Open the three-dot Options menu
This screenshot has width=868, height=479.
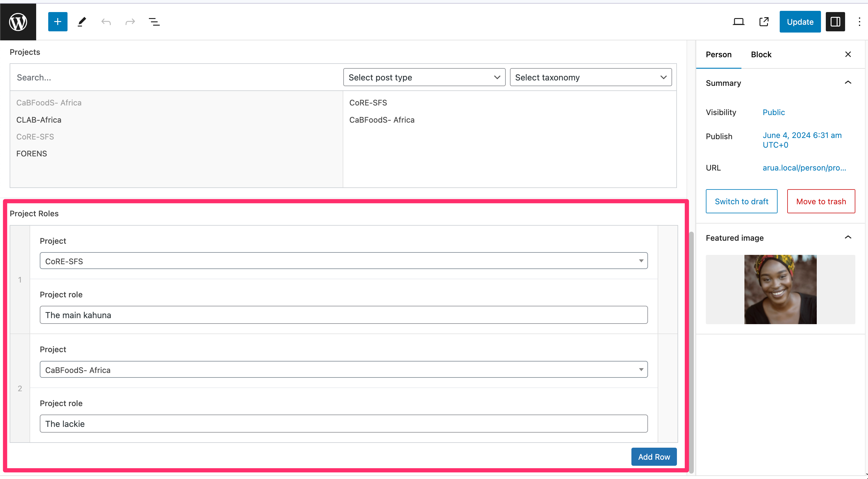[859, 22]
